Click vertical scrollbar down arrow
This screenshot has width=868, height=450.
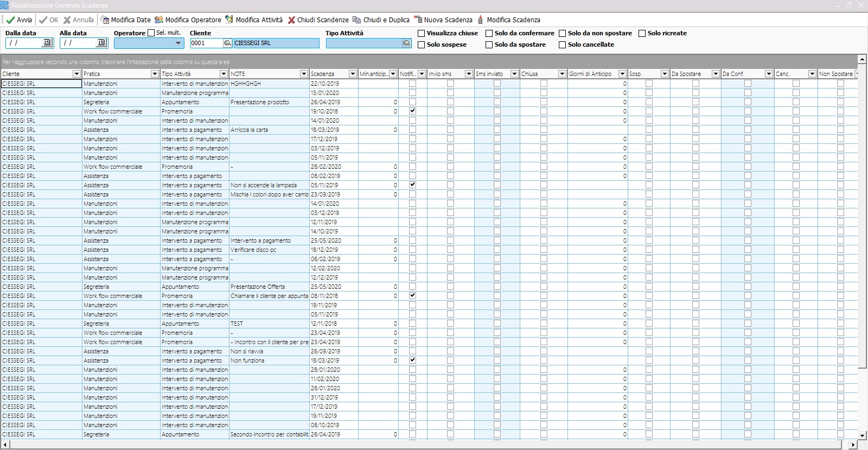[862, 435]
